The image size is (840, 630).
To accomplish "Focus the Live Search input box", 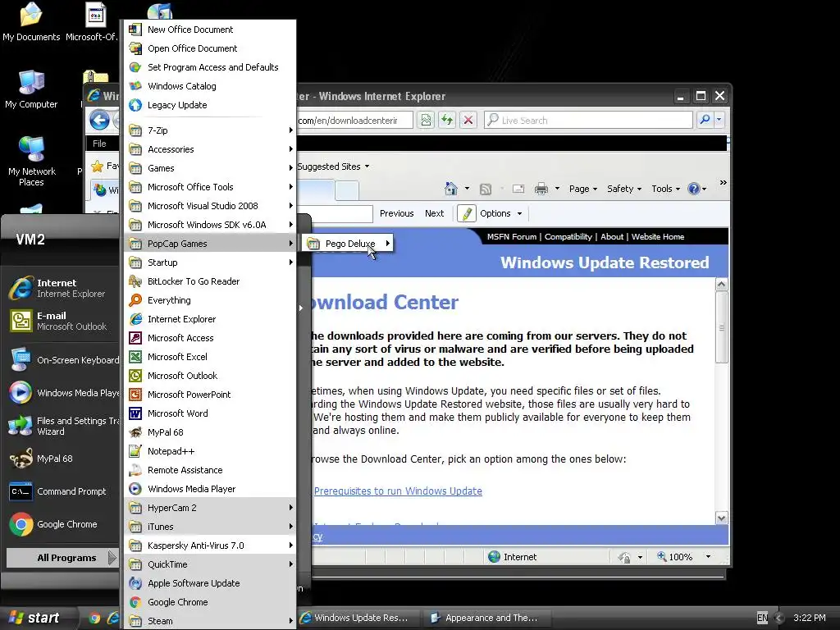I will coord(588,120).
